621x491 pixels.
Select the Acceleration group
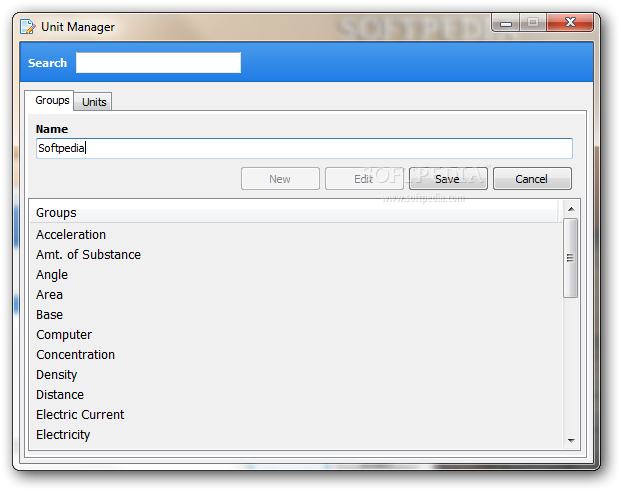click(295, 234)
